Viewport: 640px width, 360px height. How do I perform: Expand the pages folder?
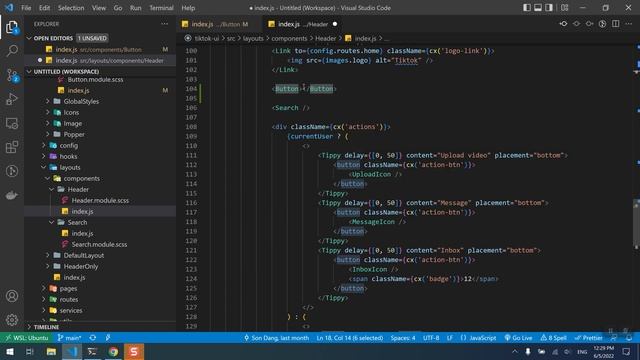click(x=68, y=289)
